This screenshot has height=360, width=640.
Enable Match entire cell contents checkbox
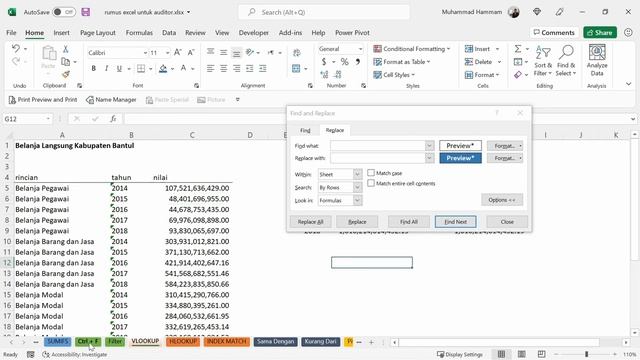click(371, 183)
